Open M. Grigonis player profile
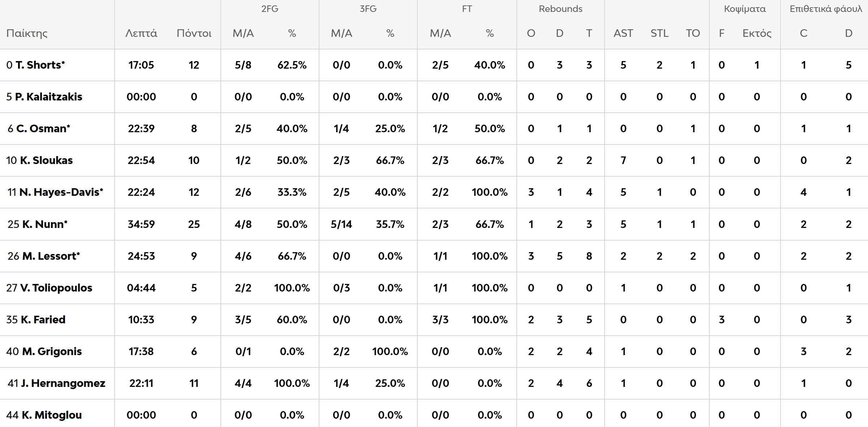Screen dimensions: 868x427 pos(52,351)
